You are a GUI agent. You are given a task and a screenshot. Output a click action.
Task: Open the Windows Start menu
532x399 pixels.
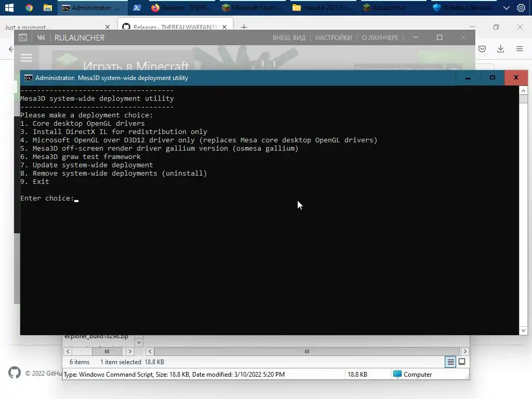coord(9,7)
